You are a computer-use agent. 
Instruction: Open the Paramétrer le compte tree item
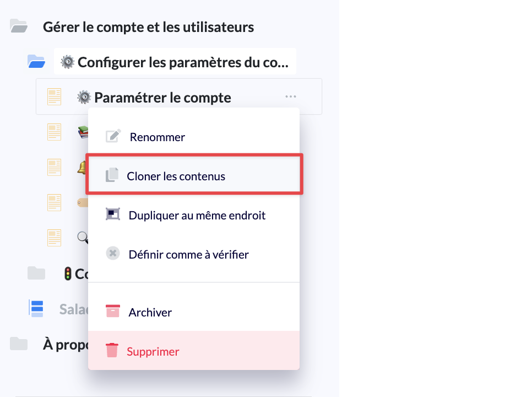[x=162, y=98]
